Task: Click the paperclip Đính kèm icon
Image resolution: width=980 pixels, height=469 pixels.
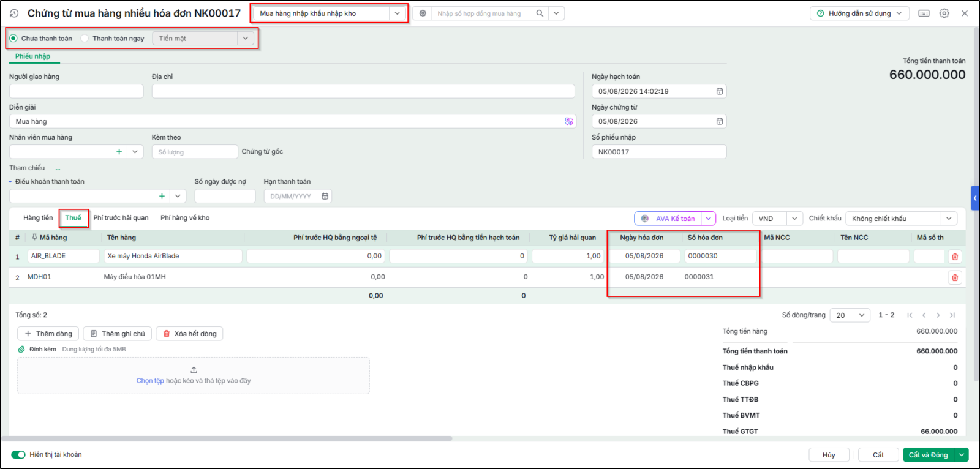Action: pos(21,349)
